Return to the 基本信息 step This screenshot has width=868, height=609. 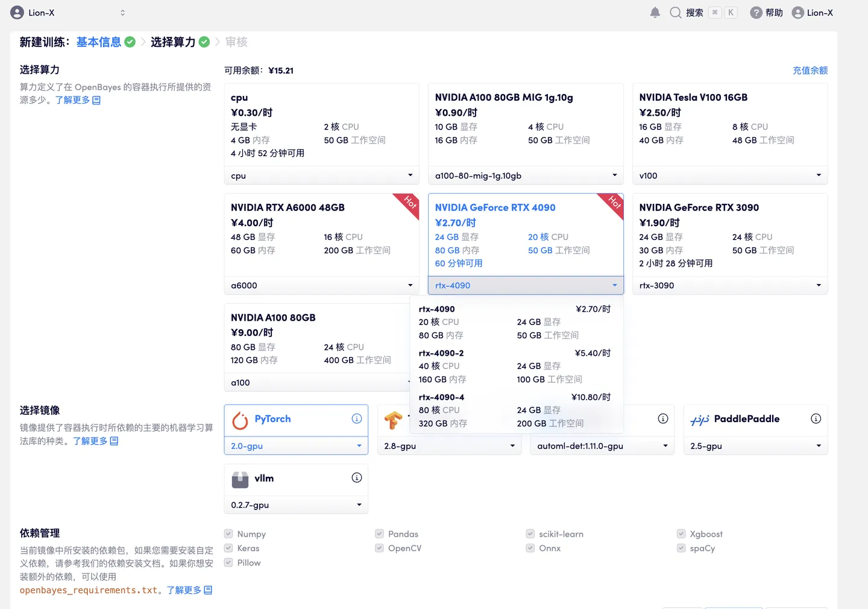98,42
